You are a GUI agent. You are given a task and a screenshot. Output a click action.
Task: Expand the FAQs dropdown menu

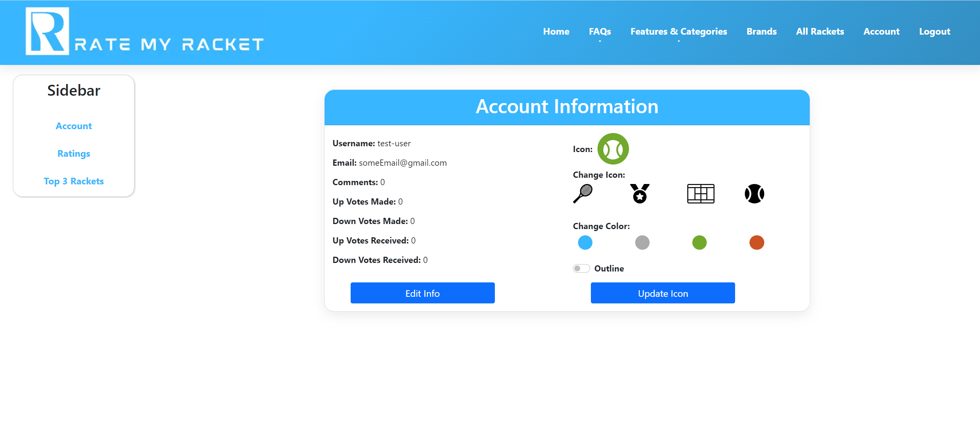point(600,32)
